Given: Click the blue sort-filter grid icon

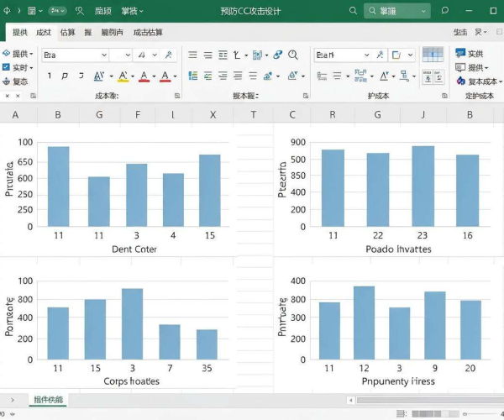Looking at the screenshot, I should pos(360,76).
